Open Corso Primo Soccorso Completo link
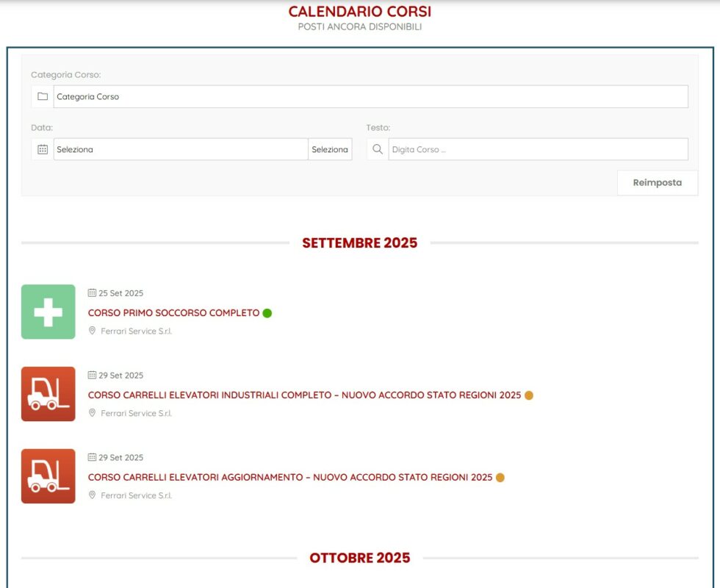The height and width of the screenshot is (588, 720). coord(173,313)
